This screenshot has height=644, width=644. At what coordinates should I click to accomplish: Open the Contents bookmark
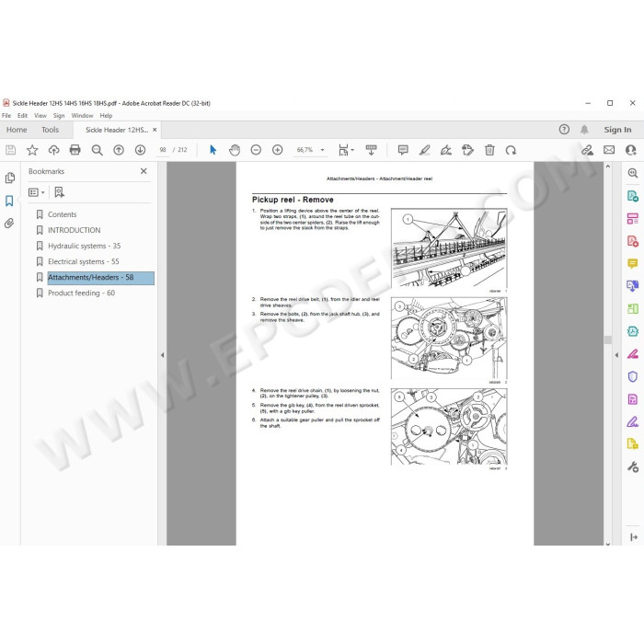[62, 214]
